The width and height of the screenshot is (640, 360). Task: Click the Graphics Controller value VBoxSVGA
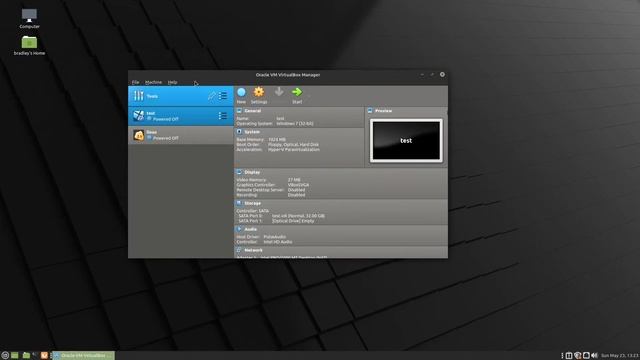(x=298, y=185)
